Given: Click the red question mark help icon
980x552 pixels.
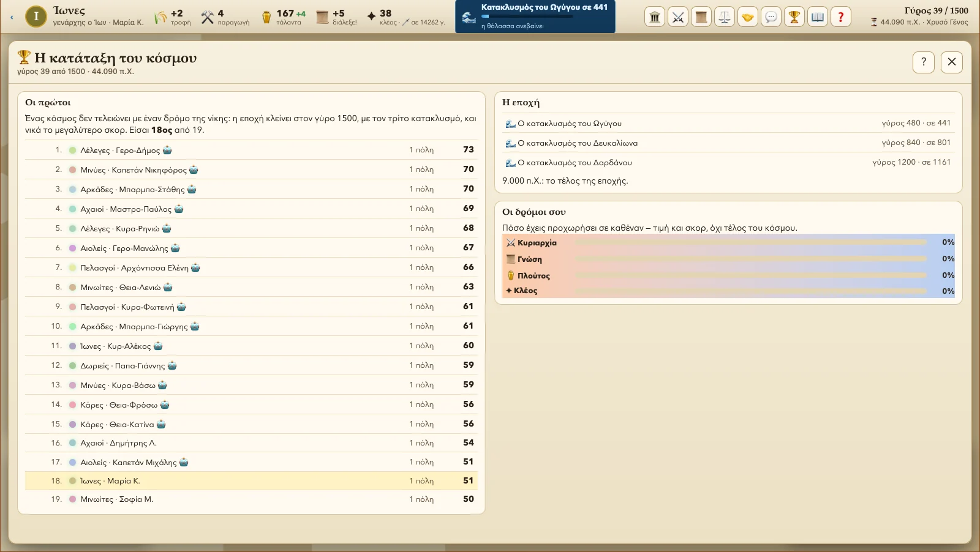Looking at the screenshot, I should [x=841, y=17].
